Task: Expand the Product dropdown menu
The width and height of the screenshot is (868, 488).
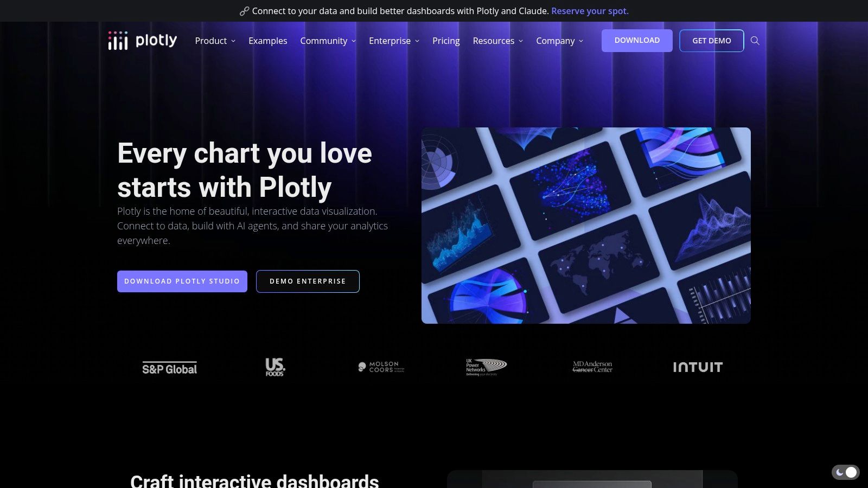Action: 215,41
